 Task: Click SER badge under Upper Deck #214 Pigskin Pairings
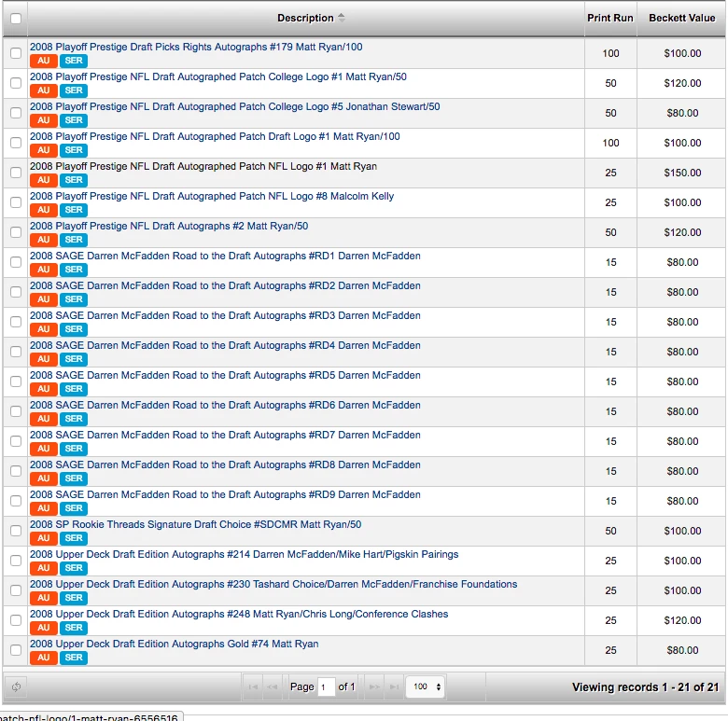[x=74, y=568]
